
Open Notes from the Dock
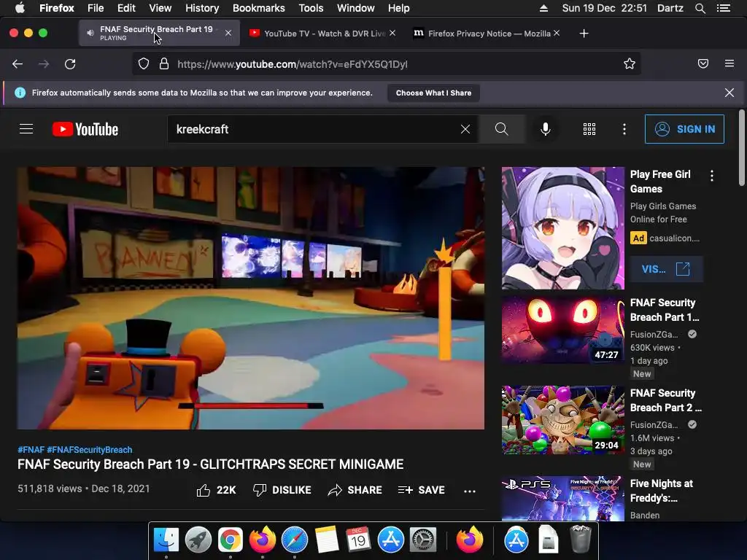tap(327, 540)
